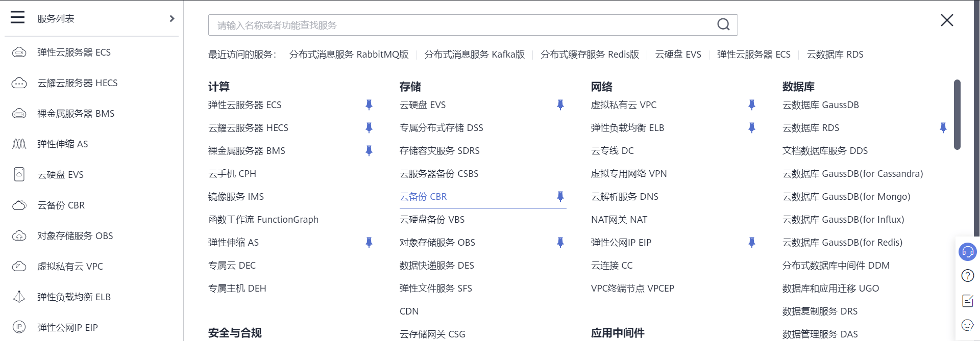
Task: Open 云专线 DC service
Action: click(x=612, y=151)
